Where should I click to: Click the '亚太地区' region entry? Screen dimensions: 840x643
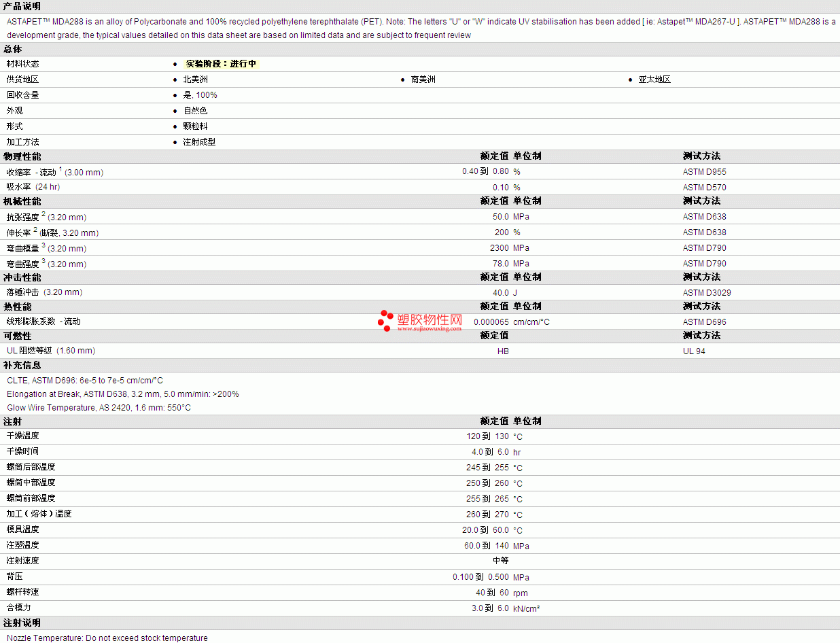pos(654,80)
